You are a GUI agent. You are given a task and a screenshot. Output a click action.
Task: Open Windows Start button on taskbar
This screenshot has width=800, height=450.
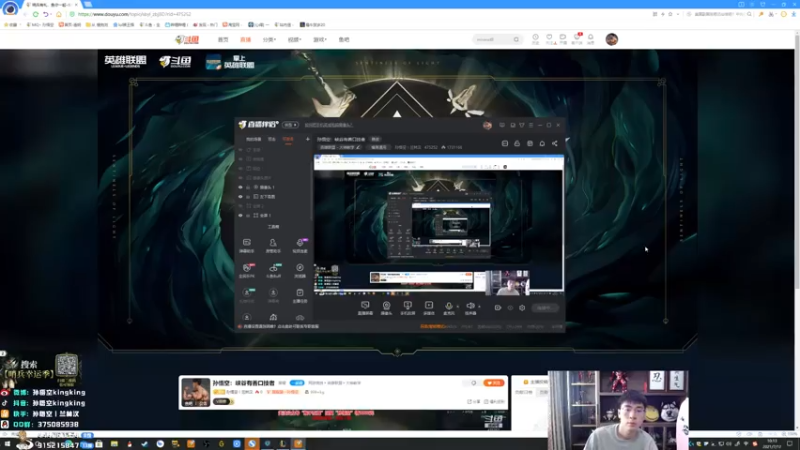[x=7, y=444]
